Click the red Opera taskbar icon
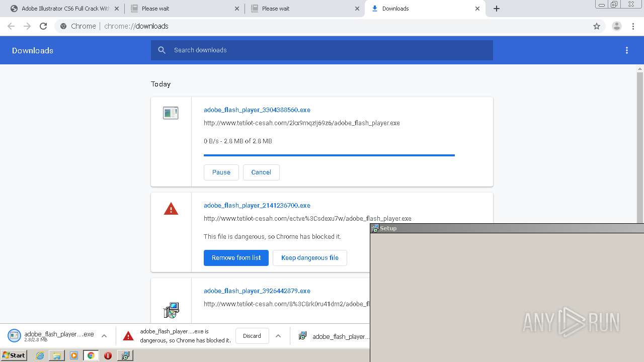This screenshot has width=644, height=362. pyautogui.click(x=108, y=355)
